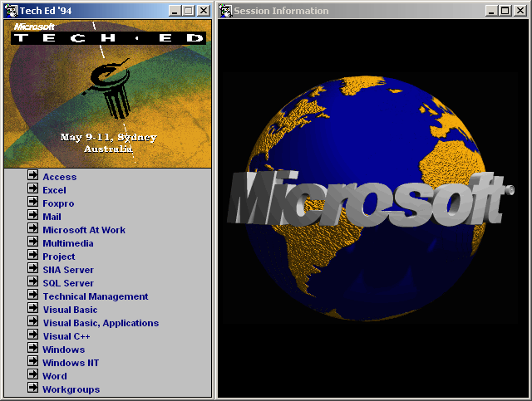
Task: Click the arrow icon next to Windows NT
Action: pos(32,362)
